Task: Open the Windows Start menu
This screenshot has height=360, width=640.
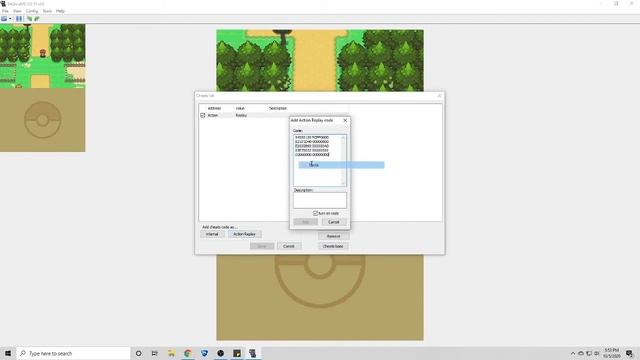Action: pos(8,353)
